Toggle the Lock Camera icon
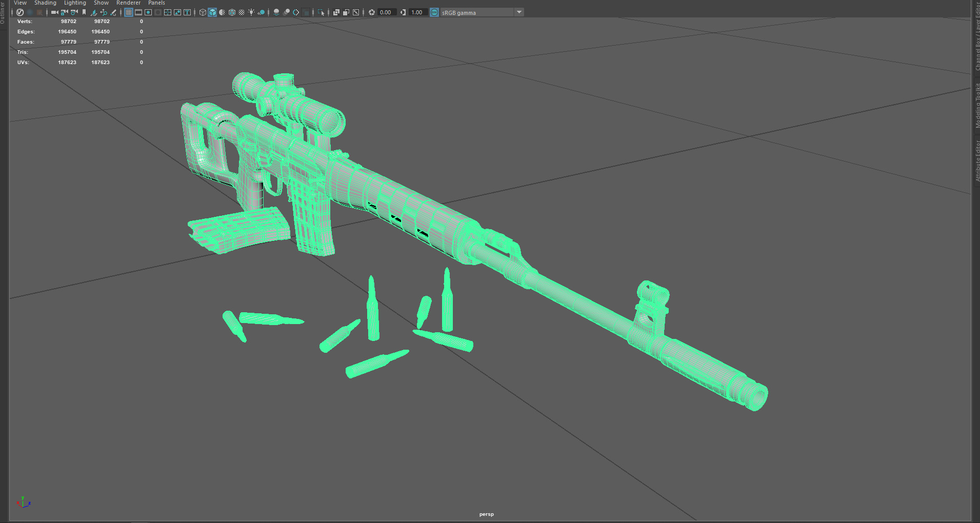Viewport: 980px width, 523px height. 64,12
